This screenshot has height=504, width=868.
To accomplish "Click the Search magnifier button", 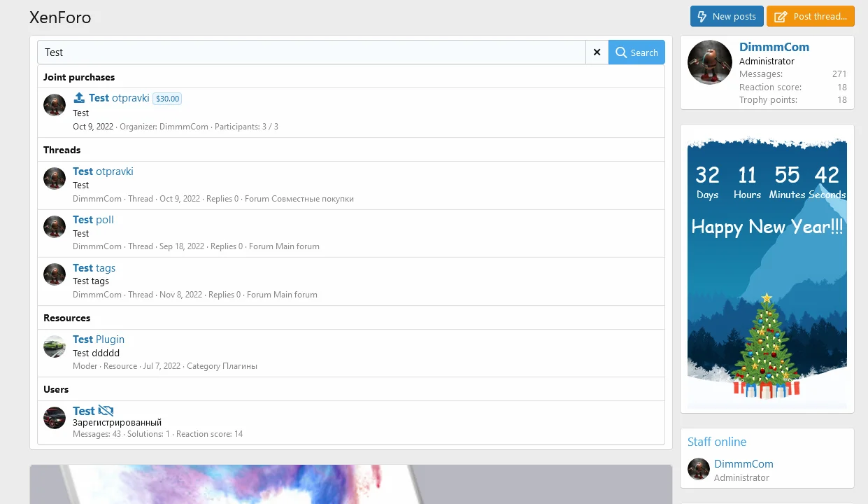I will click(636, 52).
